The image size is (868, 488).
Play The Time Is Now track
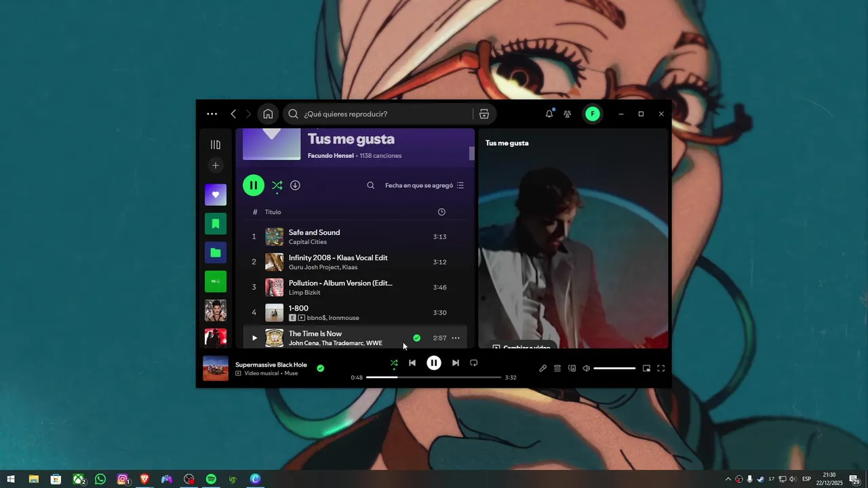tap(254, 338)
